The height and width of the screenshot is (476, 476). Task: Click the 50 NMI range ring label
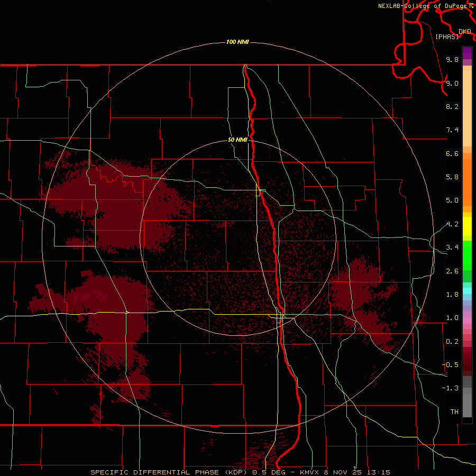[x=237, y=140]
